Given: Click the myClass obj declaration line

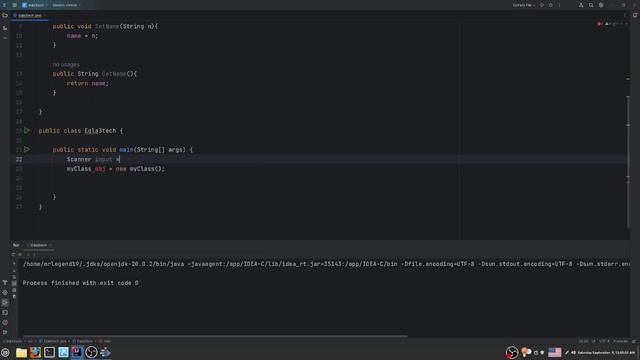Looking at the screenshot, I should 116,169.
